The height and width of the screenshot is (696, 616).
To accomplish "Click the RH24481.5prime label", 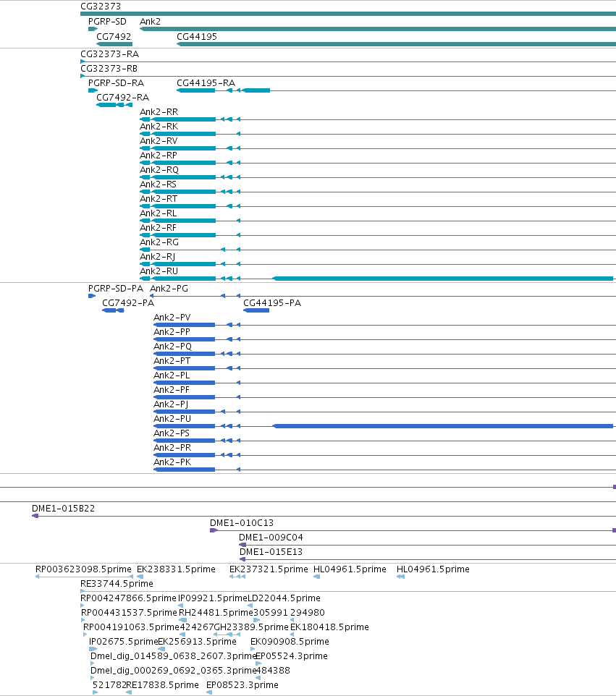I will (216, 613).
